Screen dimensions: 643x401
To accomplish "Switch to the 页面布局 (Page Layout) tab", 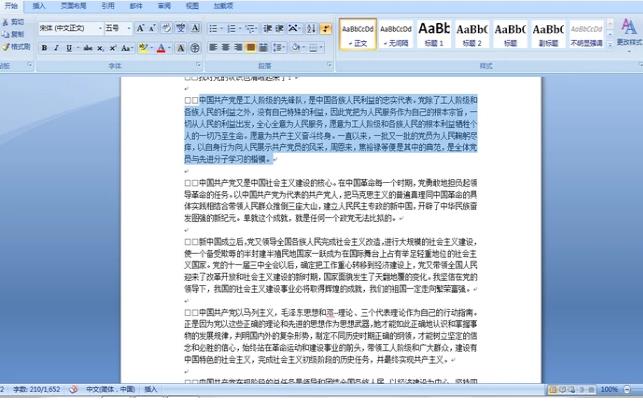I will (73, 6).
